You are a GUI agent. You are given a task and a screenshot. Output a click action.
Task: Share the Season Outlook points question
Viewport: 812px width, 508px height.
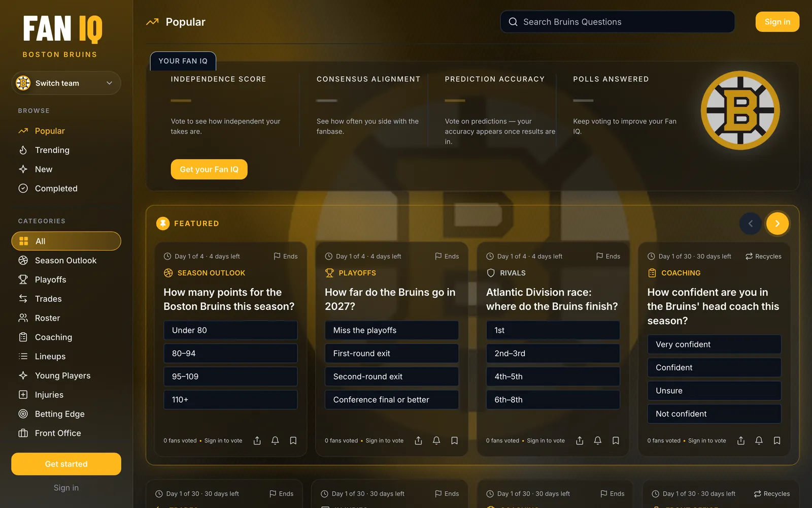(257, 440)
